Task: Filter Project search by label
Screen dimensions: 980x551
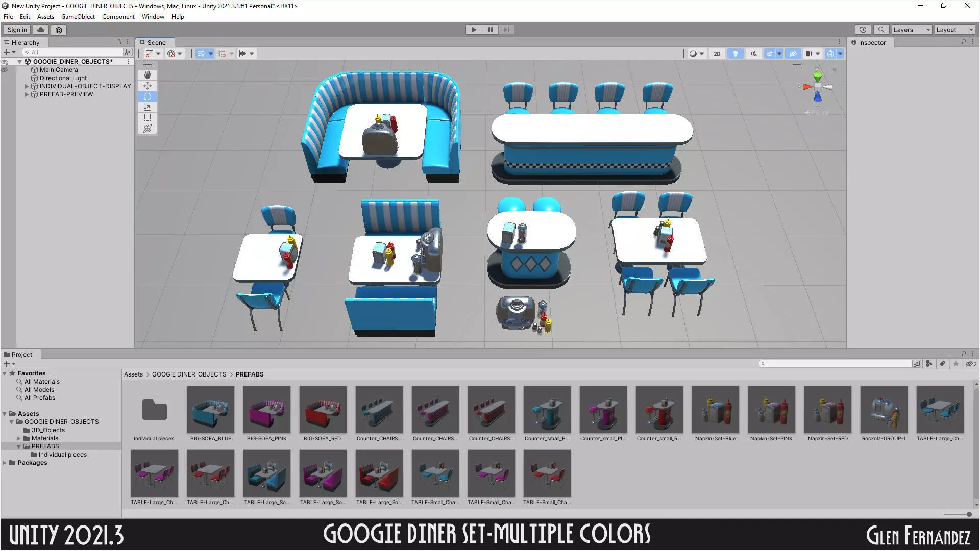Action: (942, 364)
